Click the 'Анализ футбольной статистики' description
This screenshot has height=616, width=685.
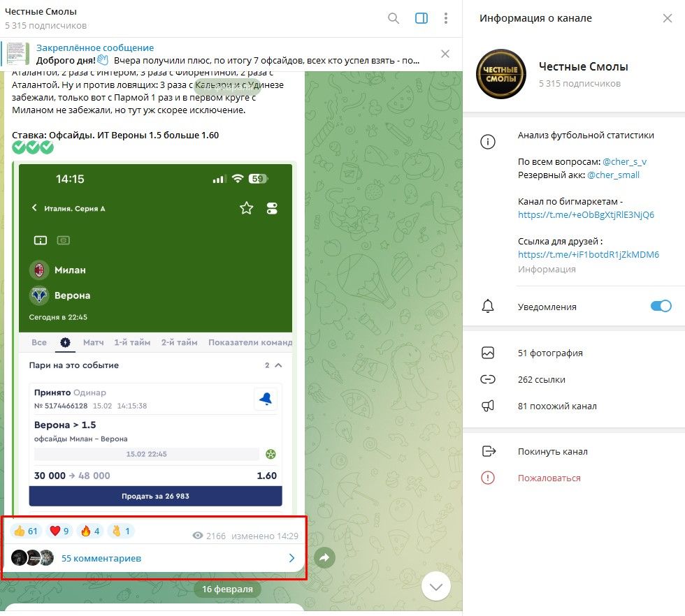tap(586, 135)
